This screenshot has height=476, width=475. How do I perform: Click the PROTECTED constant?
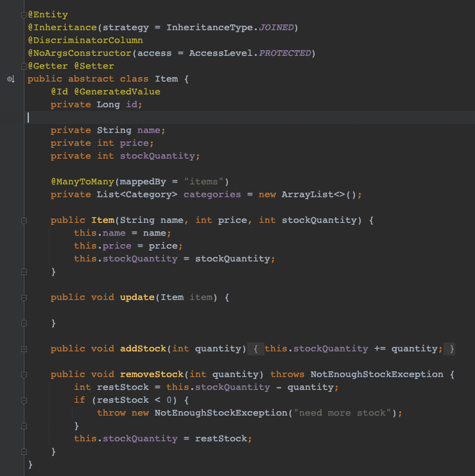(x=285, y=53)
